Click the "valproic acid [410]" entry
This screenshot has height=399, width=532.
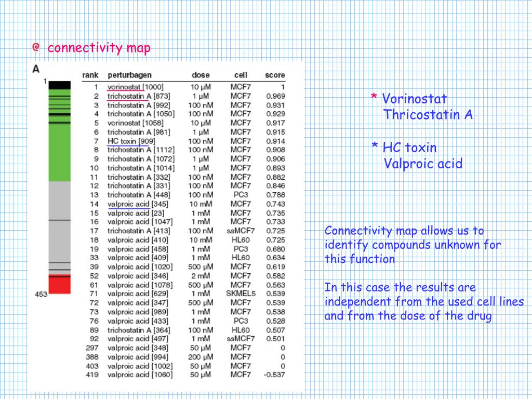(x=138, y=240)
